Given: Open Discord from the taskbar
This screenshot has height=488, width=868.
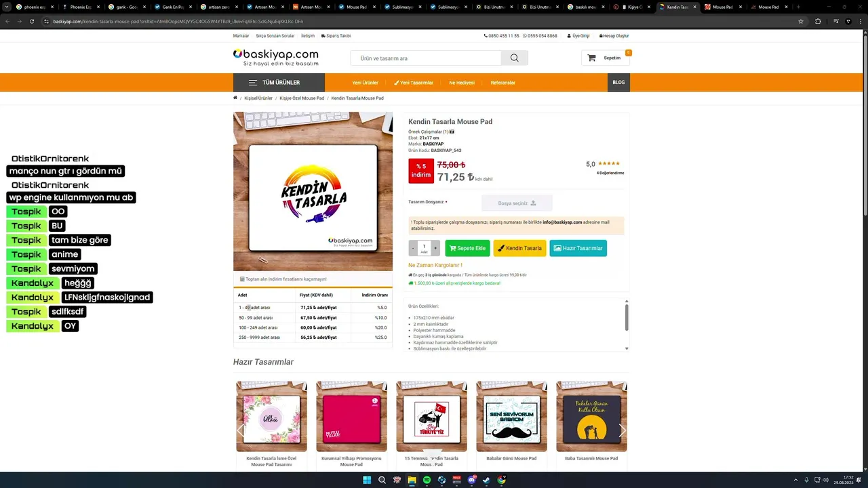Looking at the screenshot, I should pos(471,480).
